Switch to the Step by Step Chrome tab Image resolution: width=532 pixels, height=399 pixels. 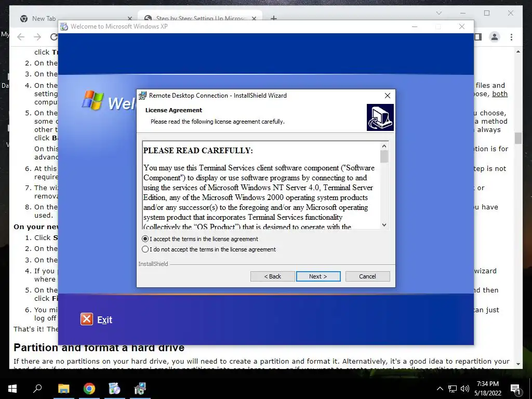tap(200, 18)
